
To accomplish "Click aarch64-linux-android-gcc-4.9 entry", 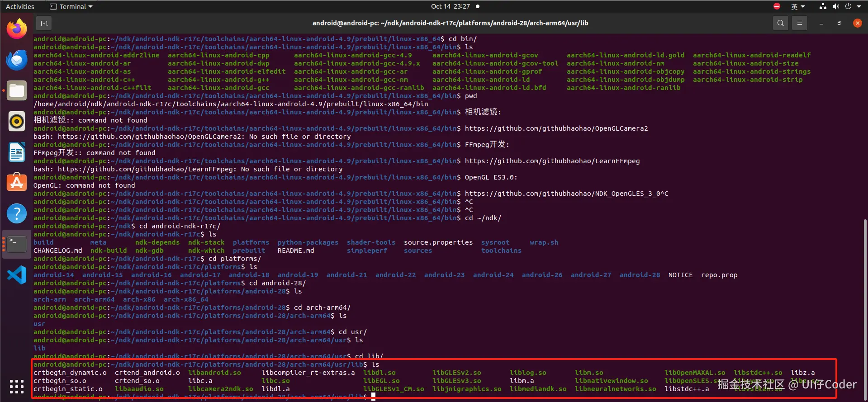I will point(353,55).
